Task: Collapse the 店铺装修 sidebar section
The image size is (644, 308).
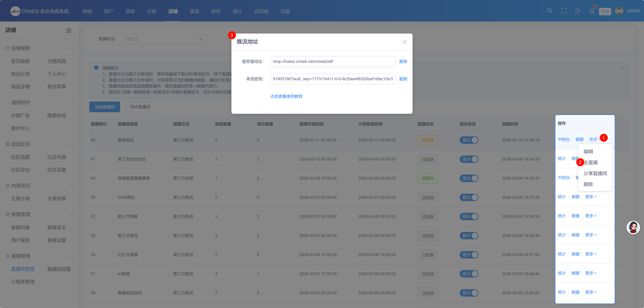Action: pyautogui.click(x=71, y=48)
